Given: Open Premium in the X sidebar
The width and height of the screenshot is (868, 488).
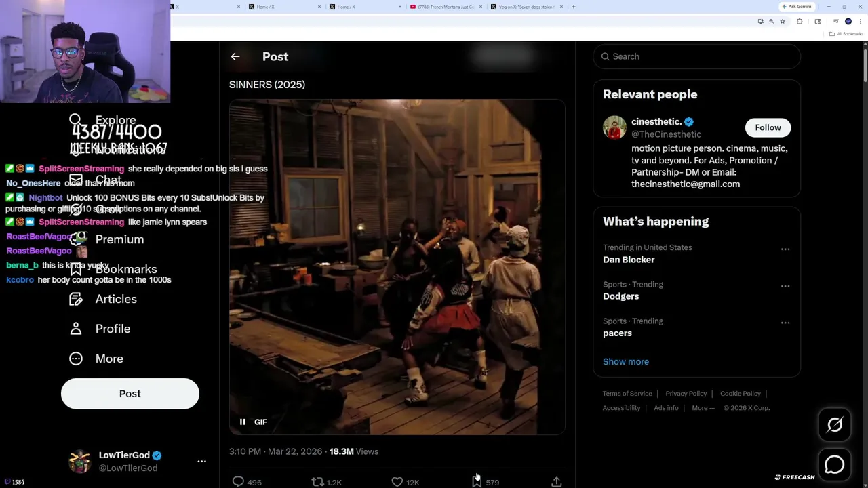Looking at the screenshot, I should [106, 239].
